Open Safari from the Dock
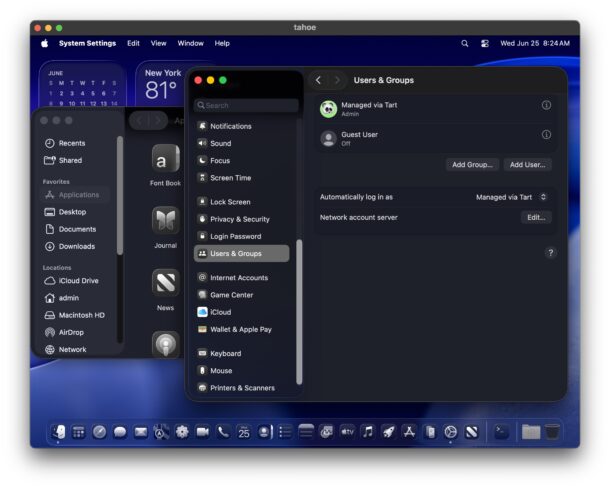Viewport: 610px width, 488px height. click(99, 432)
